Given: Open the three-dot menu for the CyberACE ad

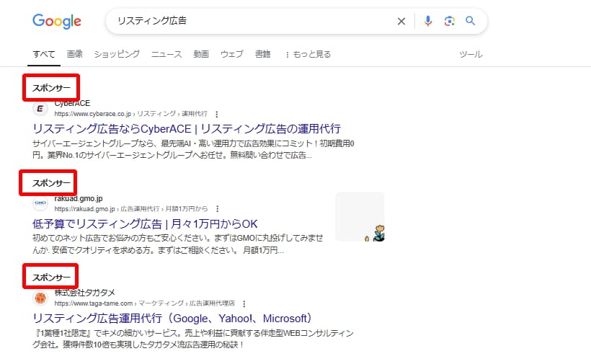Looking at the screenshot, I should coord(216,114).
